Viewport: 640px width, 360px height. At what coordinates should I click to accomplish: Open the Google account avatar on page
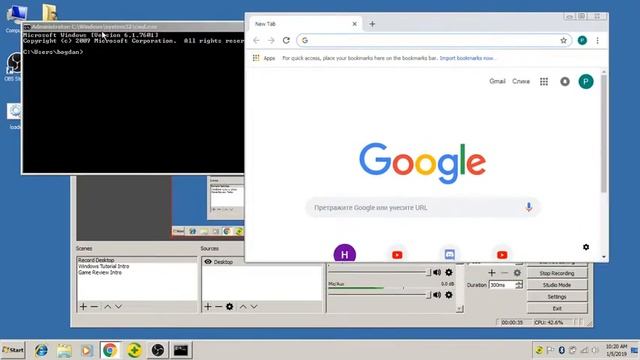pos(586,82)
